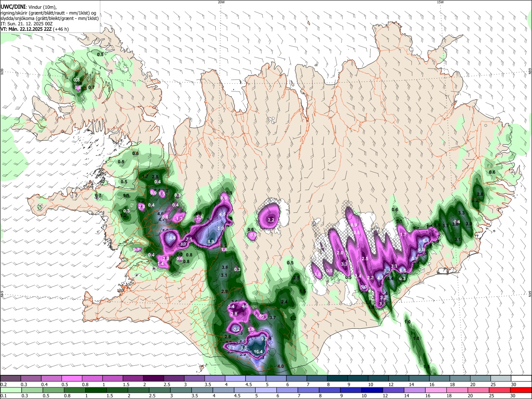Select red swatch after 30 in bottom legend row

pos(520,390)
